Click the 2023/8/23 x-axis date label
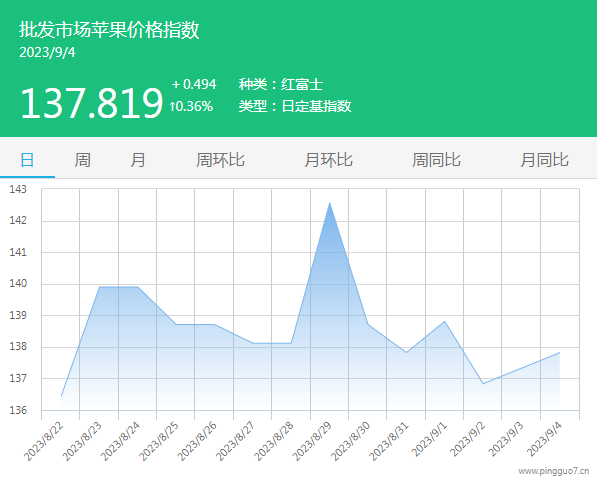Viewport: 597px width, 480px height. [82, 441]
